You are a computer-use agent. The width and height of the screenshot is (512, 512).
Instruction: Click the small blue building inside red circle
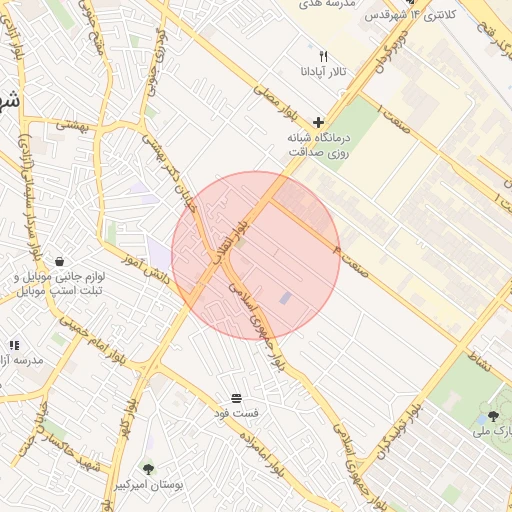pos(285,298)
